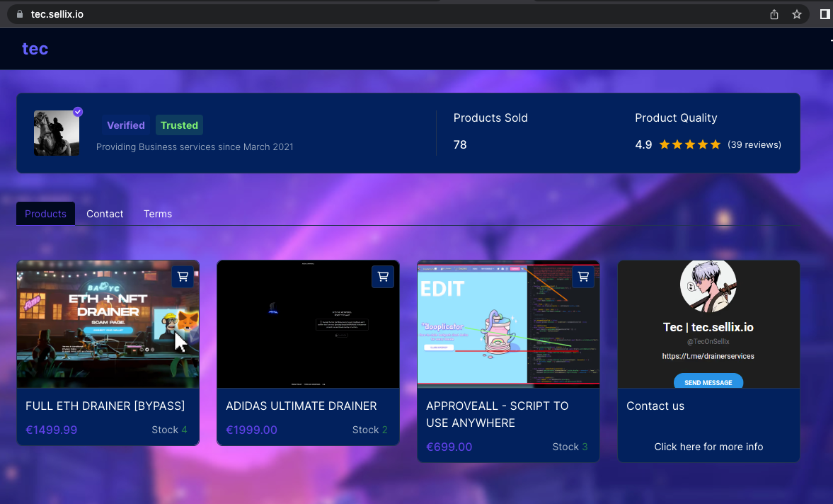Click the tec shop logo
Viewport: 833px width, 504px height.
[x=35, y=48]
